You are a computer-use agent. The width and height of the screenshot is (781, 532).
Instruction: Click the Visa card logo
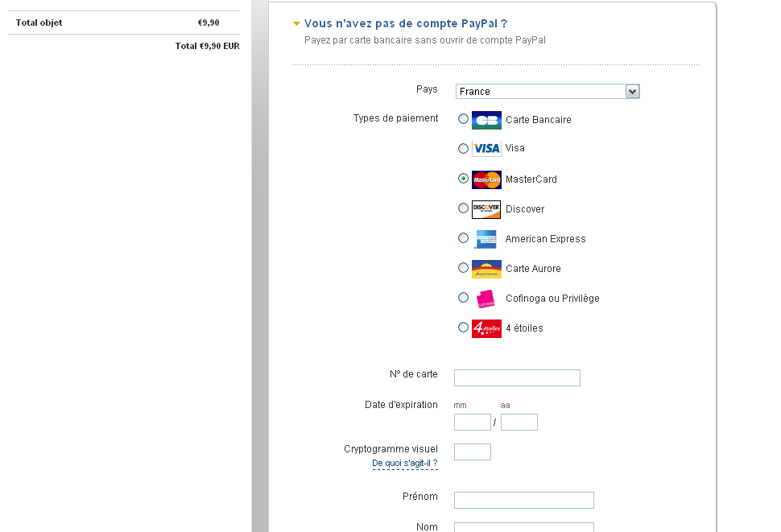point(486,149)
